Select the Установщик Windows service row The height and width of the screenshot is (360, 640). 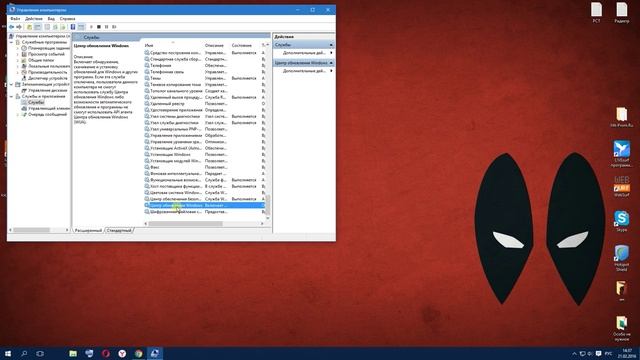pos(205,155)
